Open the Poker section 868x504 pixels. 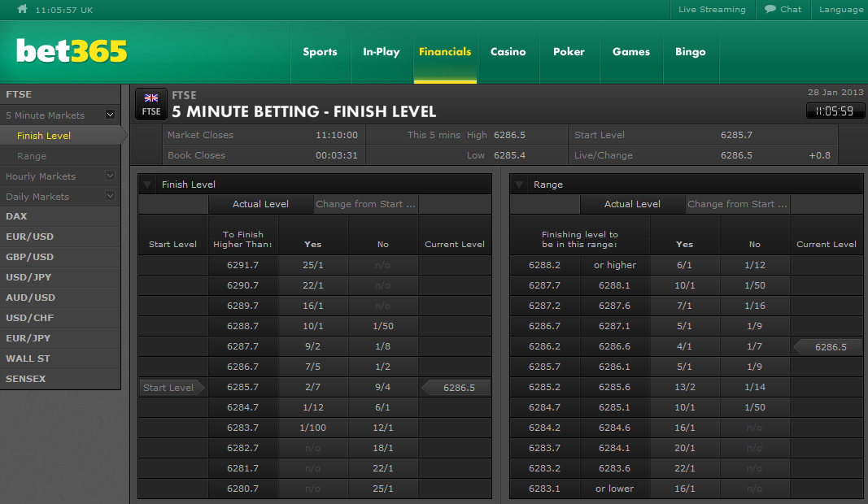[569, 52]
